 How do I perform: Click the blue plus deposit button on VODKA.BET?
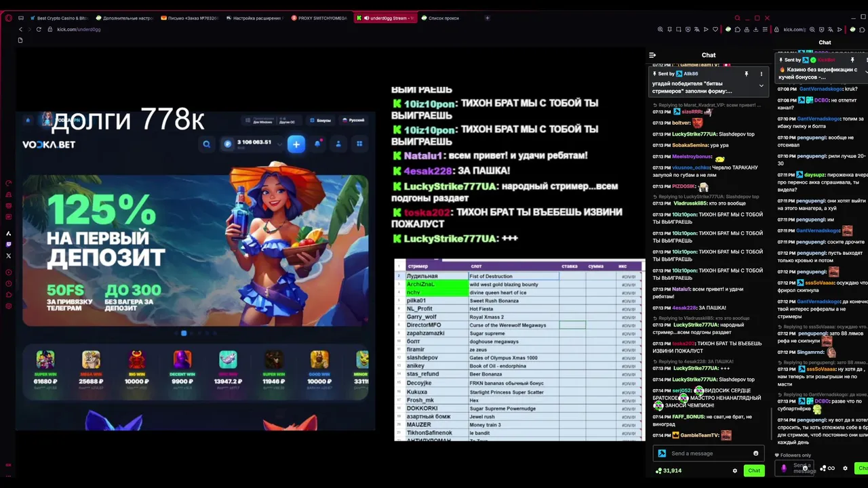click(x=296, y=144)
